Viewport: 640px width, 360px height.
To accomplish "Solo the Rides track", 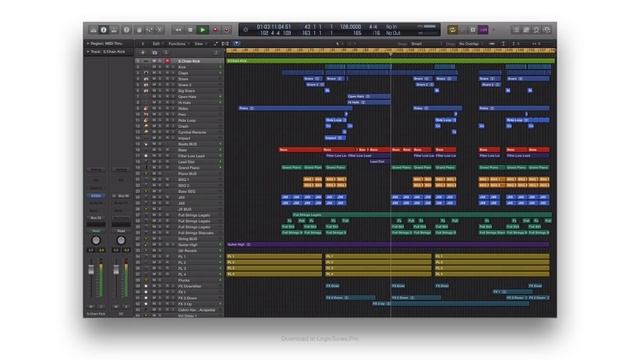I will (x=160, y=109).
